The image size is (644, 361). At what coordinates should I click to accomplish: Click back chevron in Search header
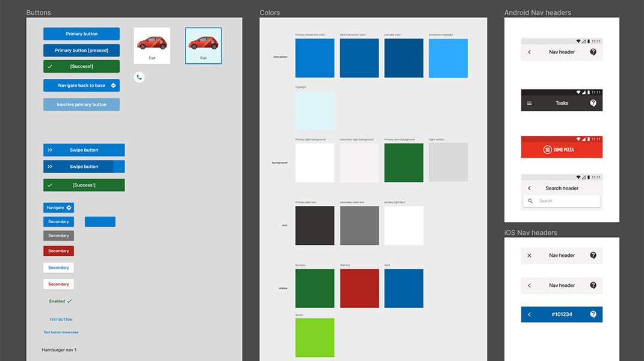click(530, 188)
